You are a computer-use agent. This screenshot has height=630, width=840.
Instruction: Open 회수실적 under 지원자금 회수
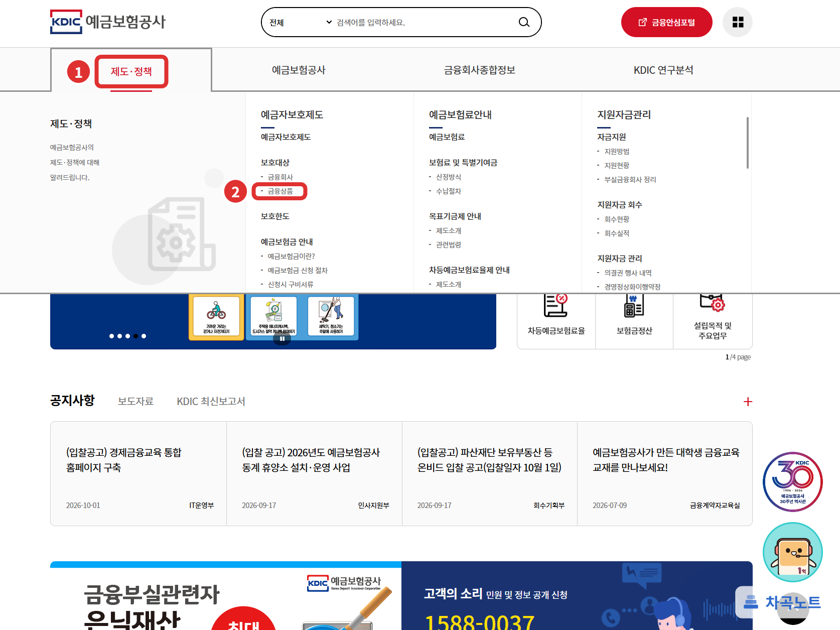(x=617, y=233)
